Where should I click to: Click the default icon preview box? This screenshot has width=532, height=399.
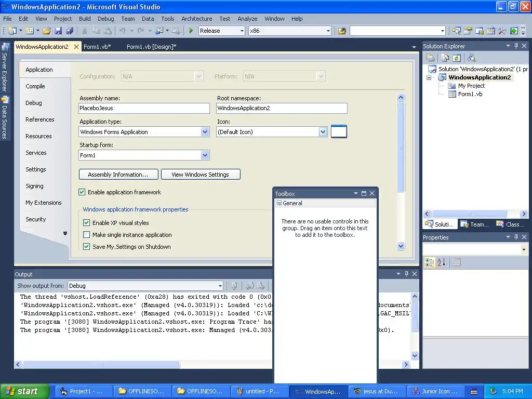tap(339, 131)
